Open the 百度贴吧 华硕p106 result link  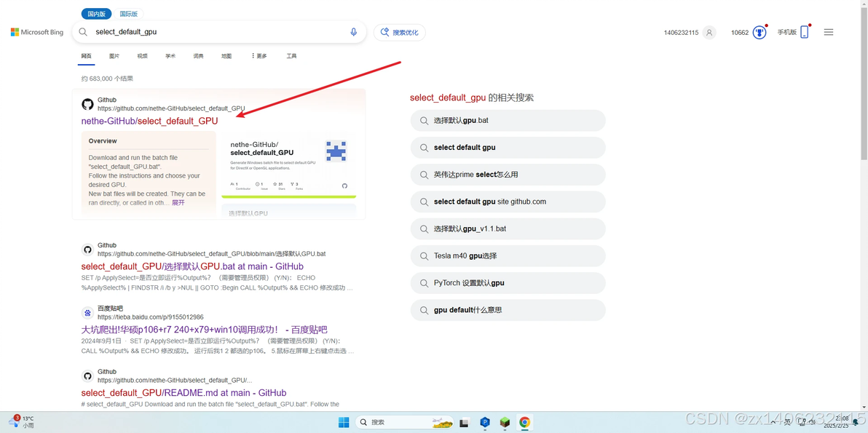[x=205, y=330]
